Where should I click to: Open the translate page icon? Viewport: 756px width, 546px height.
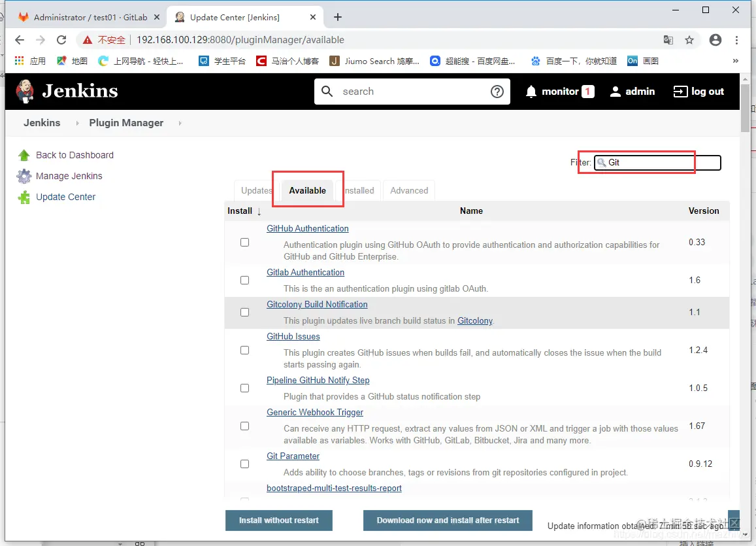pyautogui.click(x=668, y=40)
